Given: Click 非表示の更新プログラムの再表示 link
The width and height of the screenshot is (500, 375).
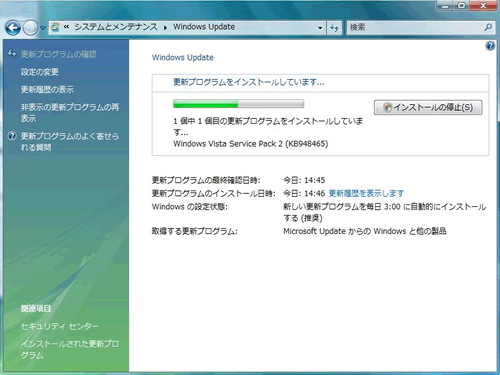Looking at the screenshot, I should (70, 113).
